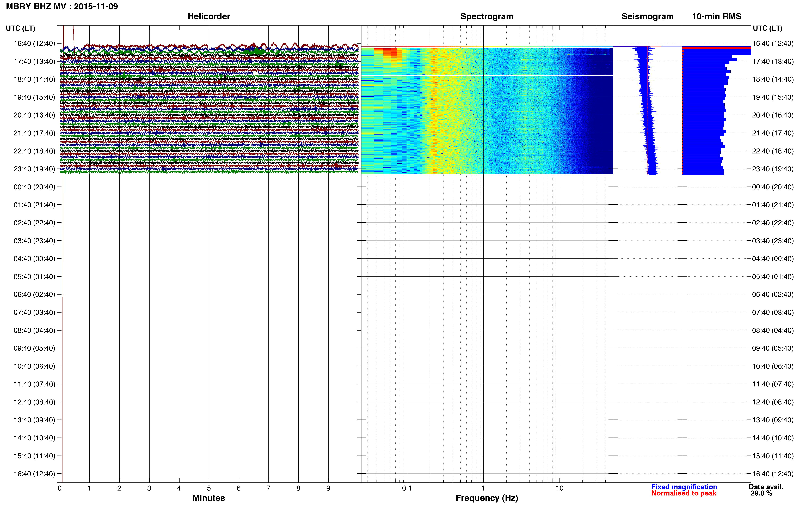Viewport: 812px width, 508px height.
Task: Click the left '13:40 (09:40)' time label
Action: pyautogui.click(x=34, y=420)
